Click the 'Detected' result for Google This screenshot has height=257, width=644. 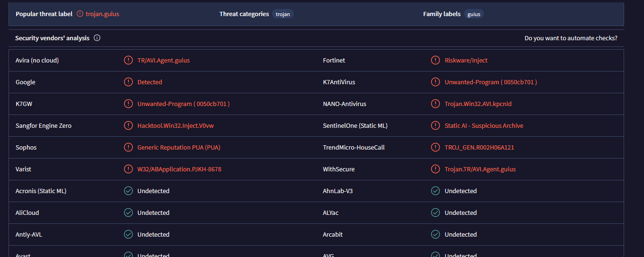[x=150, y=82]
